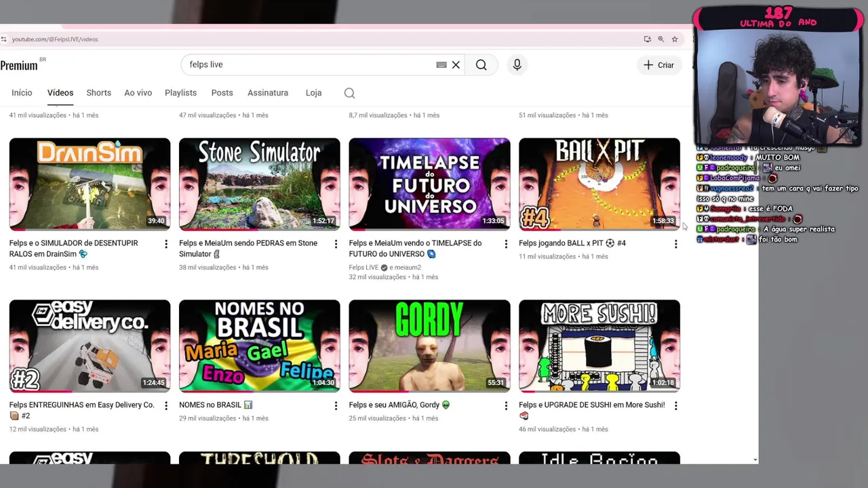Select the Vídeos tab
868x488 pixels.
[60, 93]
